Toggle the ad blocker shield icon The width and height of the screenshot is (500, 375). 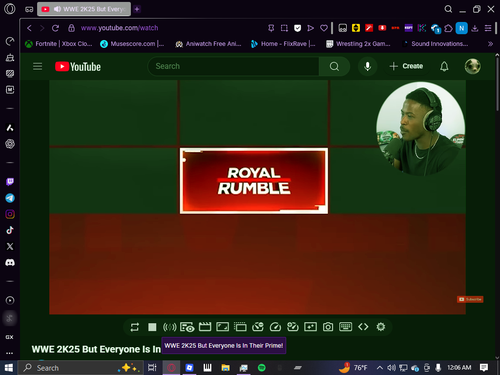pos(297,28)
